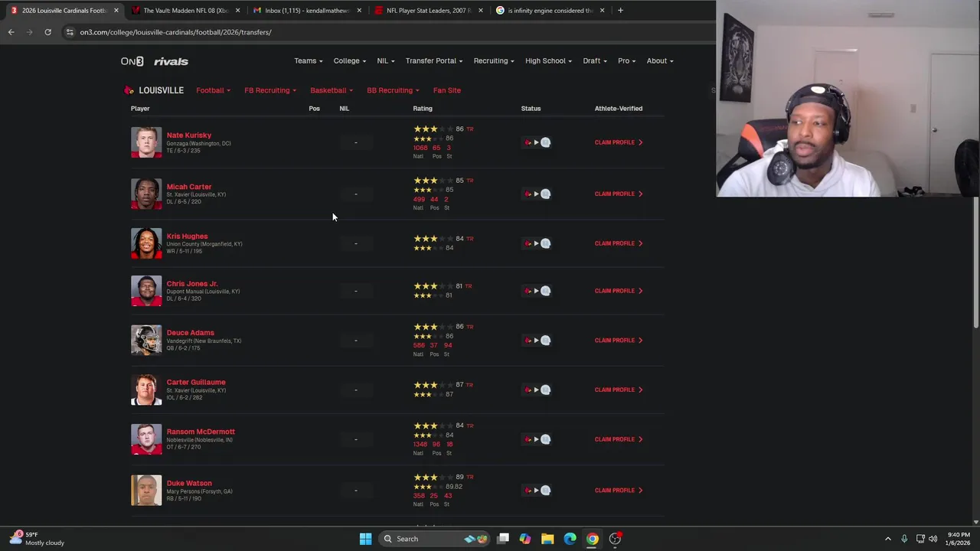The width and height of the screenshot is (980, 551).
Task: Open Copilot icon in taskbar
Action: click(x=525, y=539)
